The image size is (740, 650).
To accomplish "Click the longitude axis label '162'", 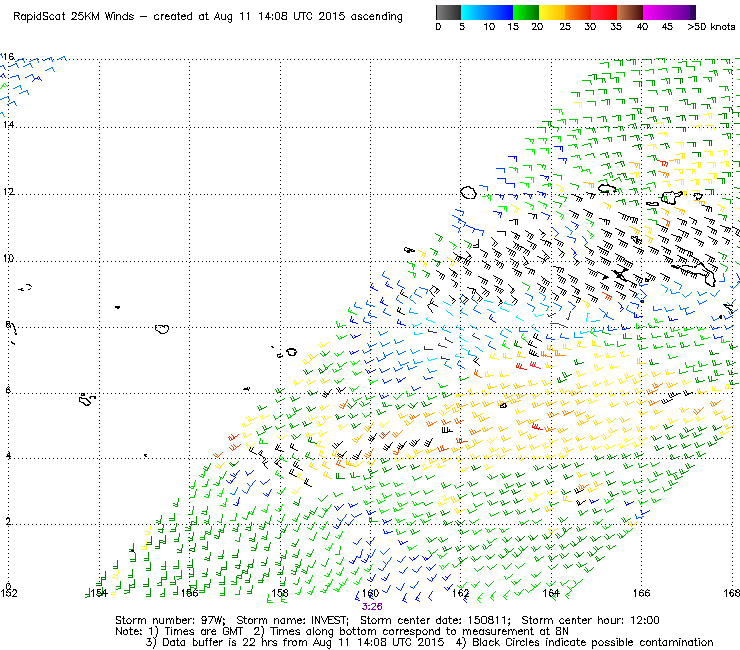I will pyautogui.click(x=461, y=593).
